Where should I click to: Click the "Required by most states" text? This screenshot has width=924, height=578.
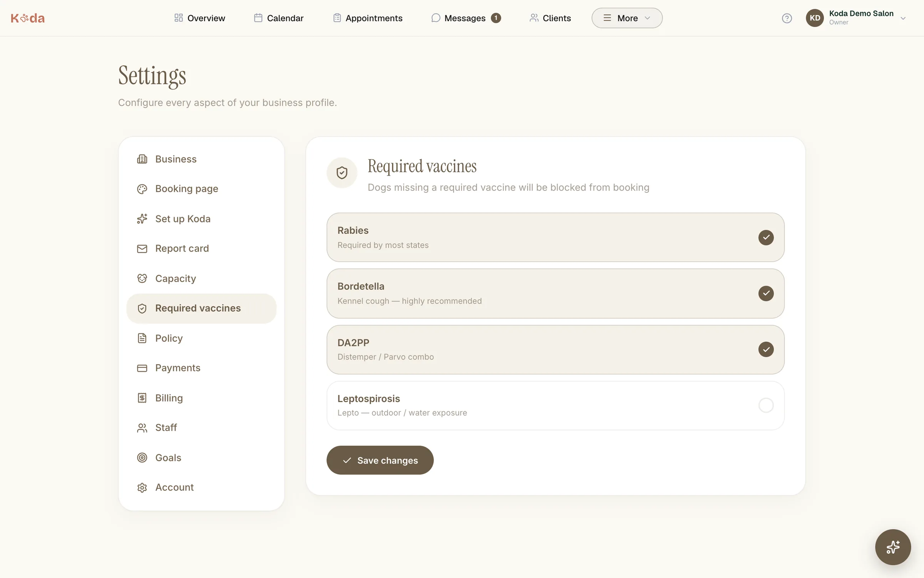coord(383,245)
